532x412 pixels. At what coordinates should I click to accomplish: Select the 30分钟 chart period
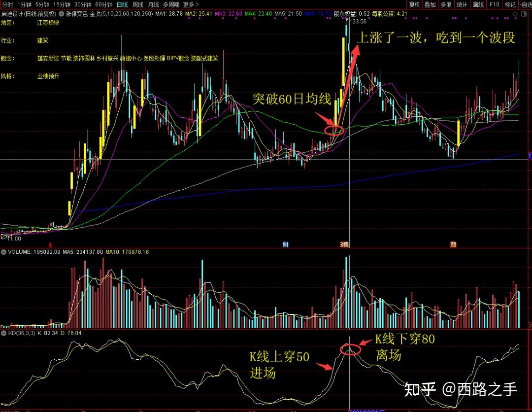[x=83, y=4]
